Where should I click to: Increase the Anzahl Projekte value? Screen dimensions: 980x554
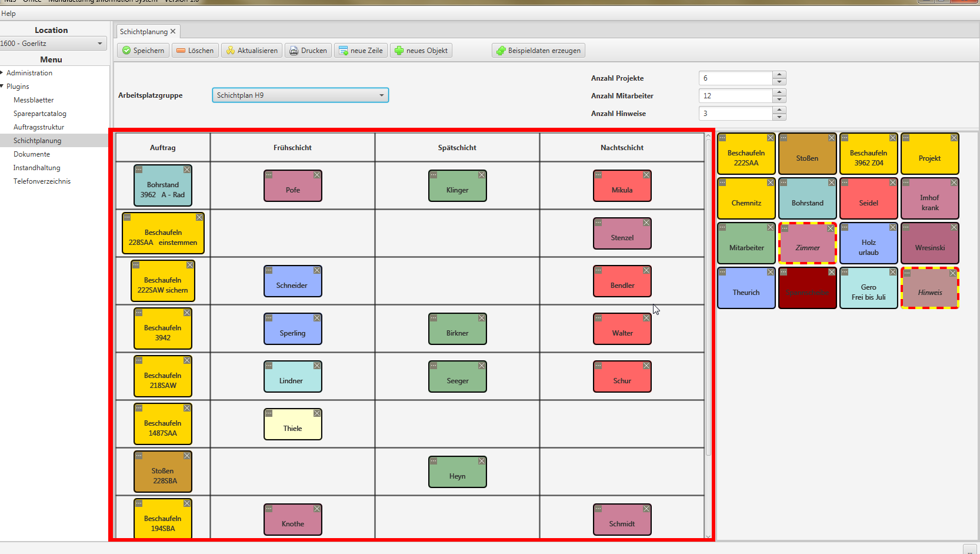(x=779, y=75)
